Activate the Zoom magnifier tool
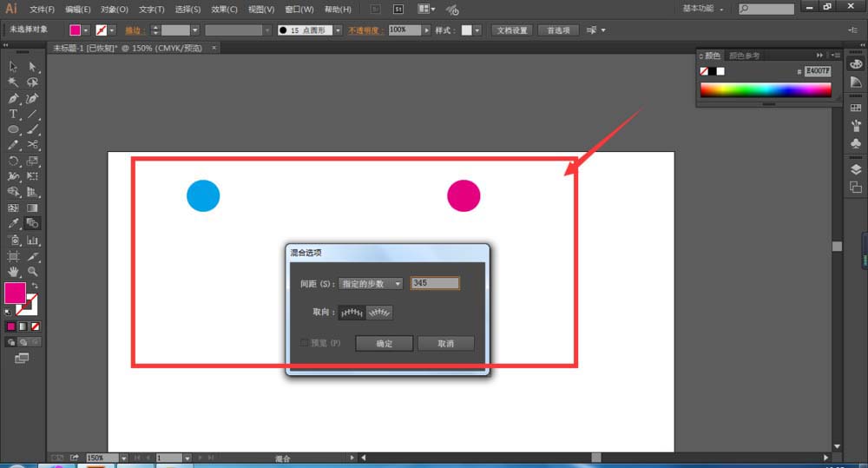This screenshot has height=468, width=868. 33,271
